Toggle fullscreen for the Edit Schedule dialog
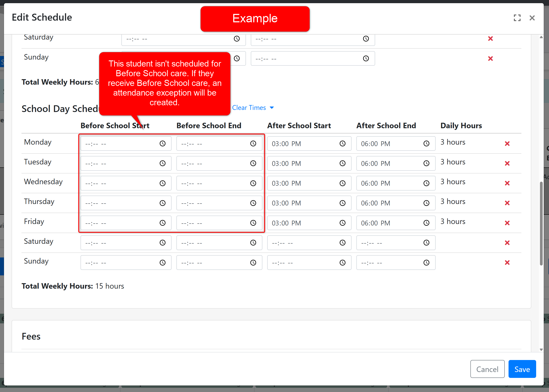Image resolution: width=549 pixels, height=392 pixels. tap(517, 18)
